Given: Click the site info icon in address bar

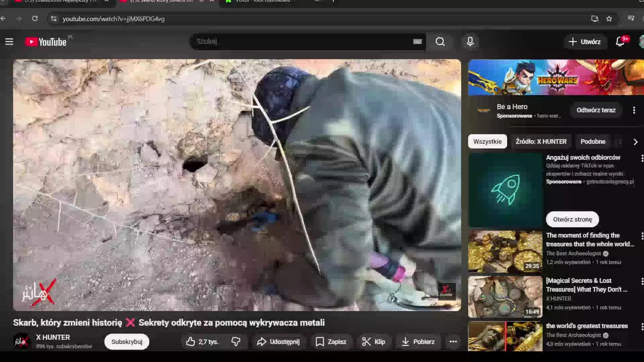Looking at the screenshot, I should pyautogui.click(x=53, y=19).
